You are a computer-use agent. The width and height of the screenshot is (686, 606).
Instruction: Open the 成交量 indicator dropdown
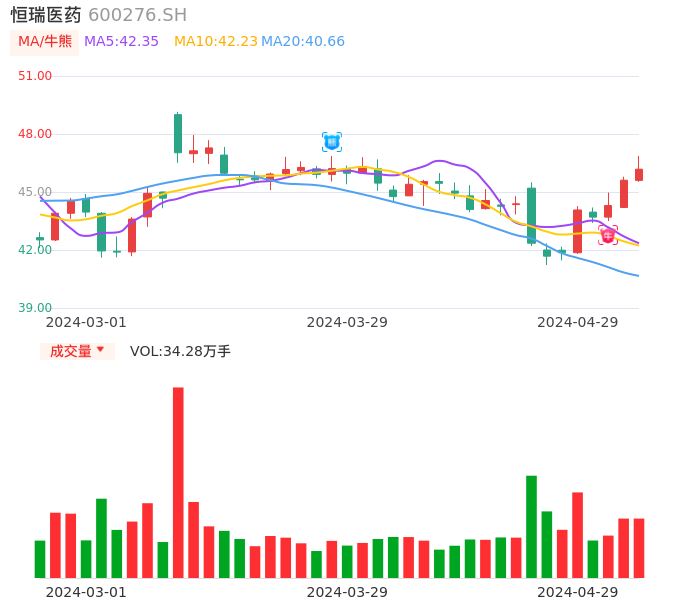click(x=77, y=351)
